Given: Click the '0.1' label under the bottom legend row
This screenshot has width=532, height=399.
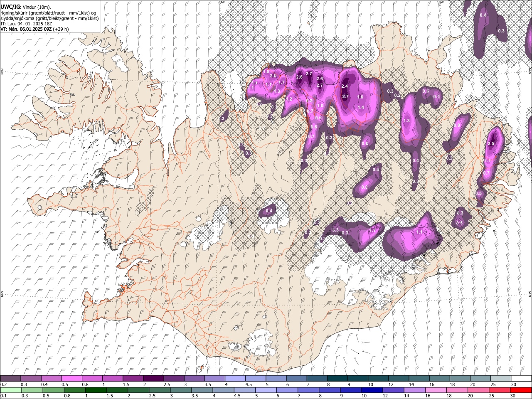Looking at the screenshot, I should [3, 396].
